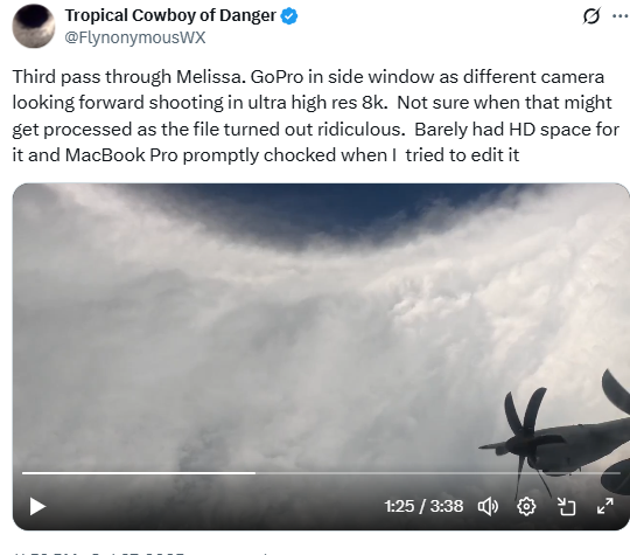Click the Grok slashed-circle icon

[591, 16]
